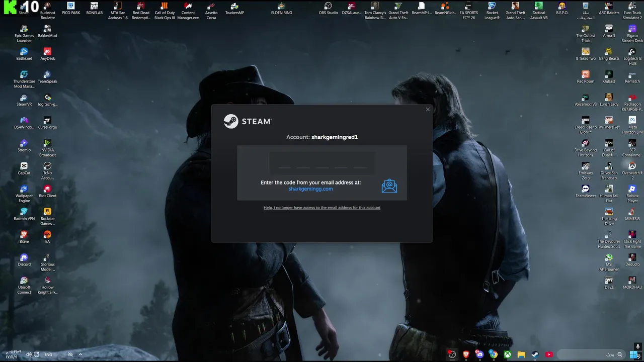Select the NVIDIA Broadcast desktop icon

47,148
